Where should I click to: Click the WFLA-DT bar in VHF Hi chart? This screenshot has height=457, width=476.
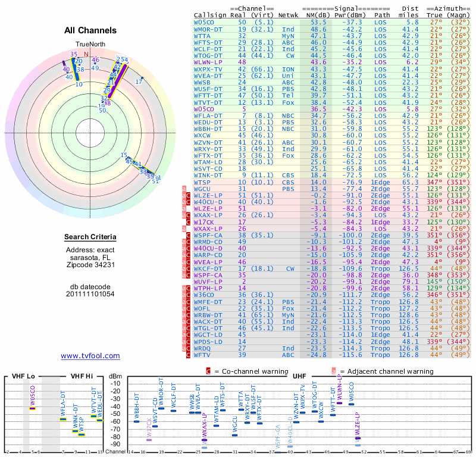tap(63, 420)
